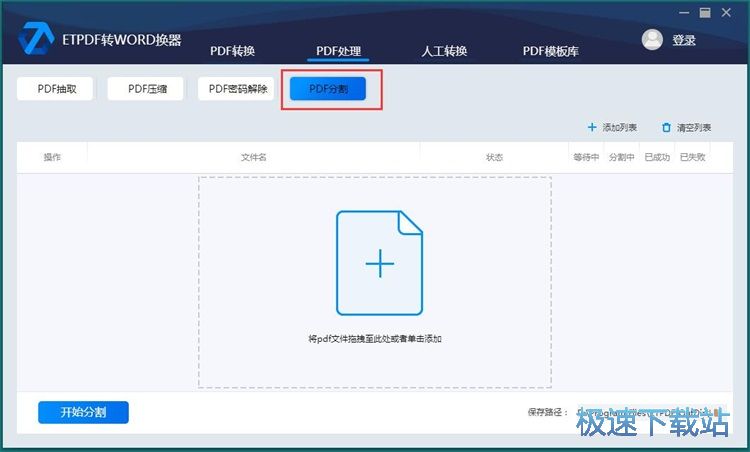Click the ETPDF app logo icon
The image size is (750, 452).
click(36, 38)
